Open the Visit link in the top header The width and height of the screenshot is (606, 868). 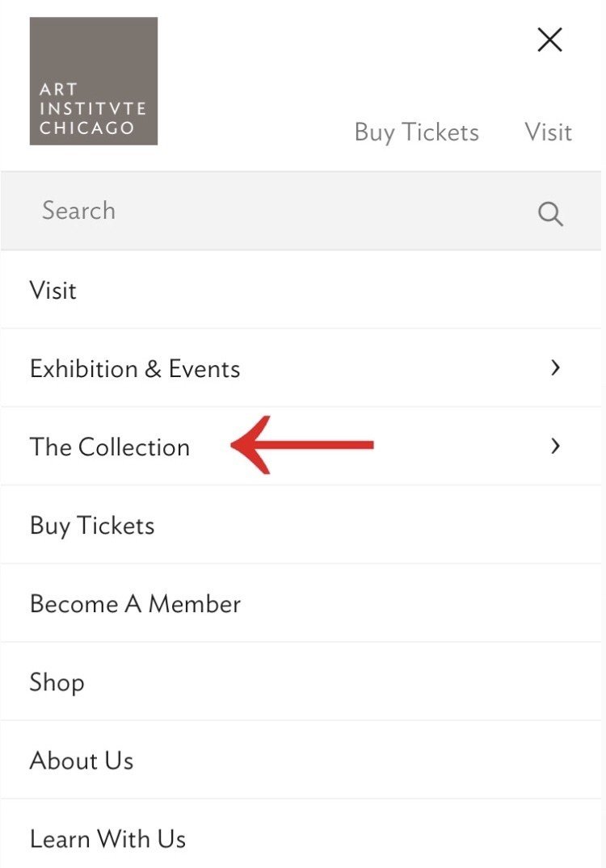(548, 132)
